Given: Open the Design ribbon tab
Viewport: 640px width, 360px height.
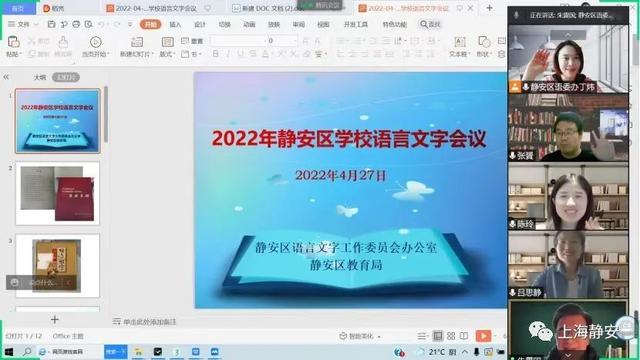Looking at the screenshot, I should point(200,24).
